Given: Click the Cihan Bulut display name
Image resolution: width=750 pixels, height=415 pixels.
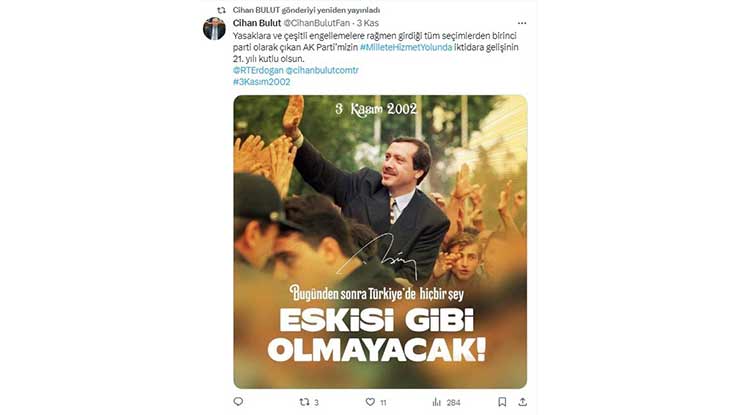Looking at the screenshot, I should [257, 23].
